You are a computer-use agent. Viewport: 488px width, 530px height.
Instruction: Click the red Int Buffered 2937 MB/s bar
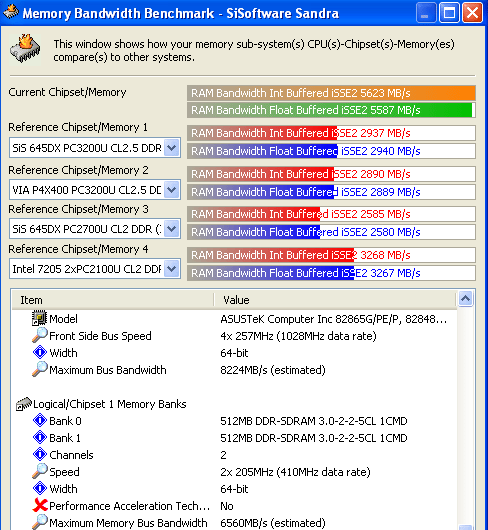click(331, 133)
